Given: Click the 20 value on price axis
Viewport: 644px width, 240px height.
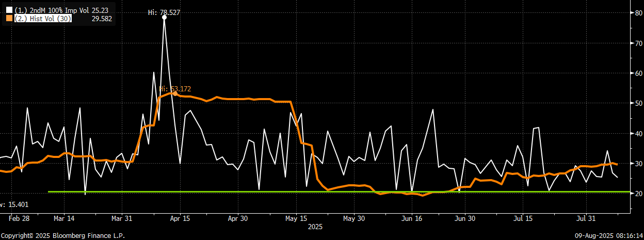Looking at the screenshot, I should click(x=638, y=194).
